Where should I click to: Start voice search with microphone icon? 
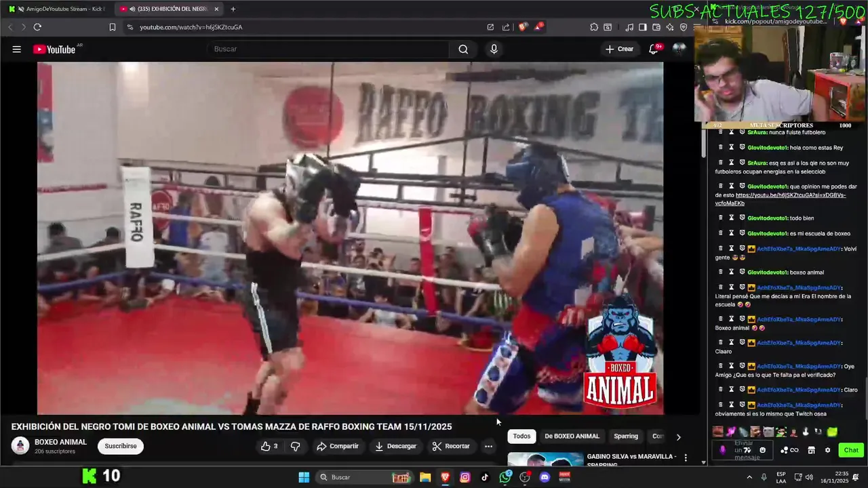coord(494,49)
